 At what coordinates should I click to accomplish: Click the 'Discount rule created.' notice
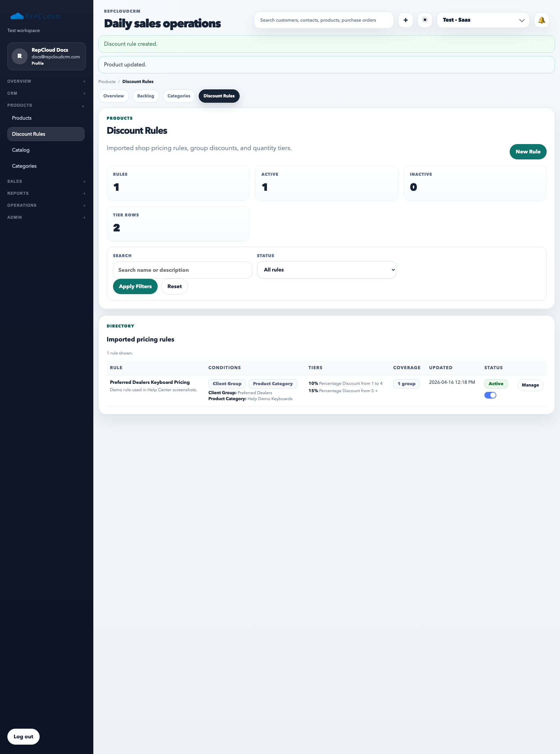(x=326, y=44)
